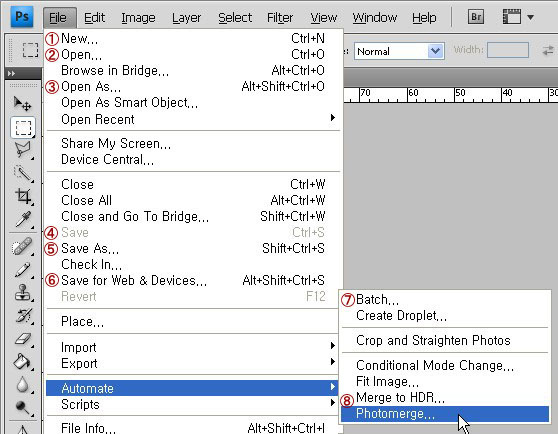Expand the view extras dropdown arrow
The image size is (558, 434).
[530, 17]
